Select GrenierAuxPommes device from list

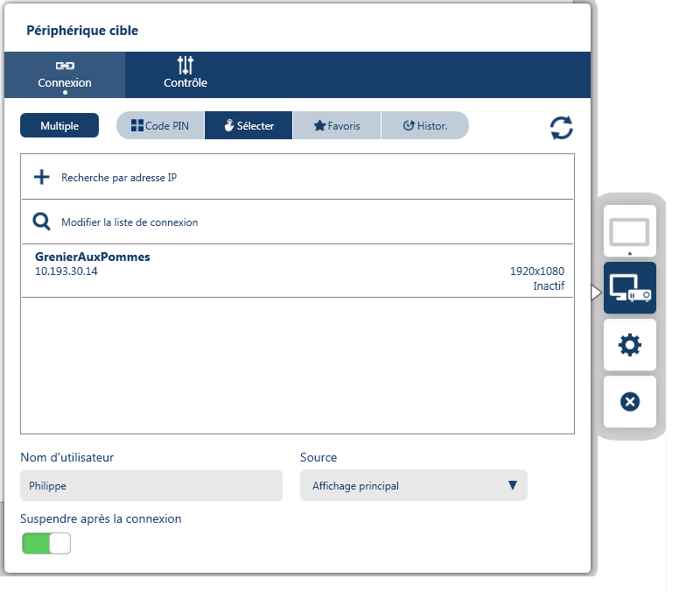coord(297,271)
